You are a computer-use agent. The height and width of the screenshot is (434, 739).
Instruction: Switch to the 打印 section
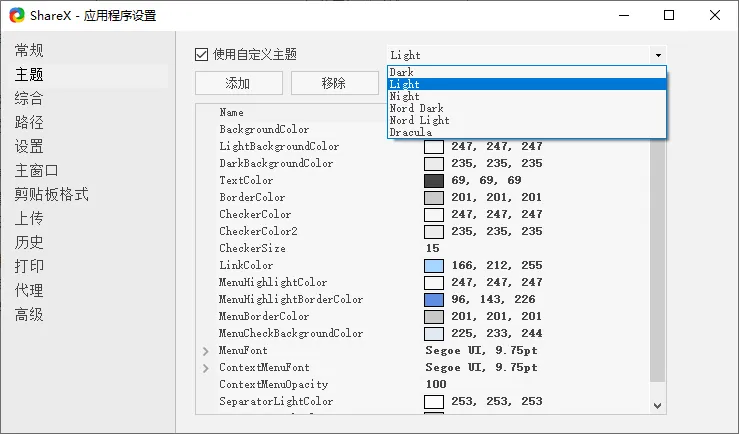click(x=29, y=266)
